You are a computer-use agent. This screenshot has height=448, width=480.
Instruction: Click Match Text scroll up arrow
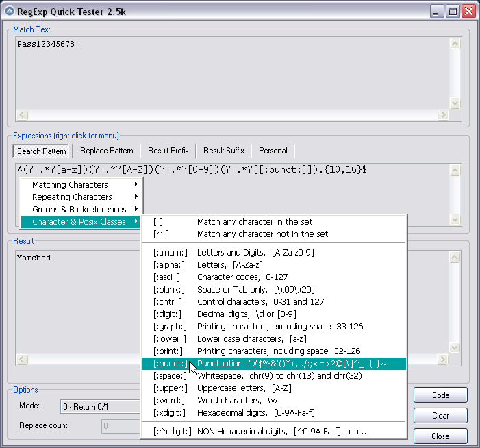point(455,43)
